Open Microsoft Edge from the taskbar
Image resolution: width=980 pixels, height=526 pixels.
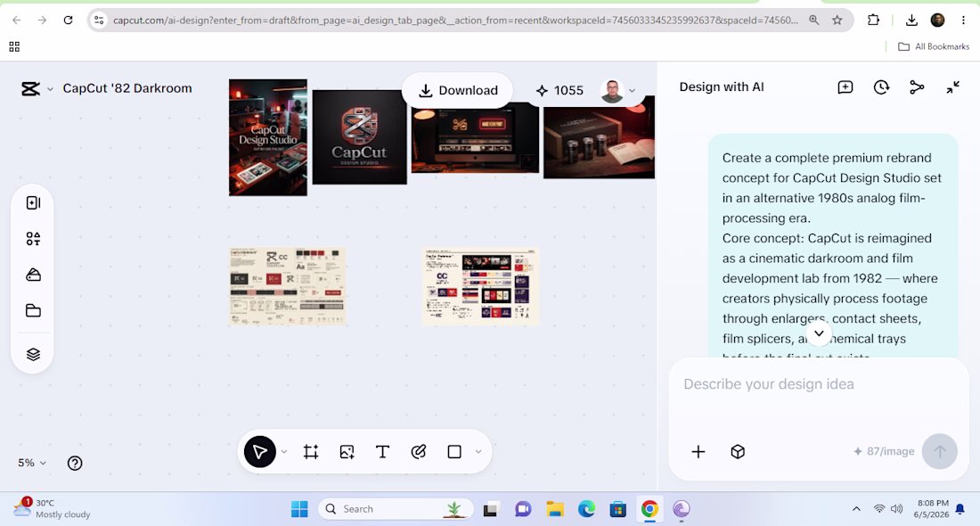click(x=586, y=509)
